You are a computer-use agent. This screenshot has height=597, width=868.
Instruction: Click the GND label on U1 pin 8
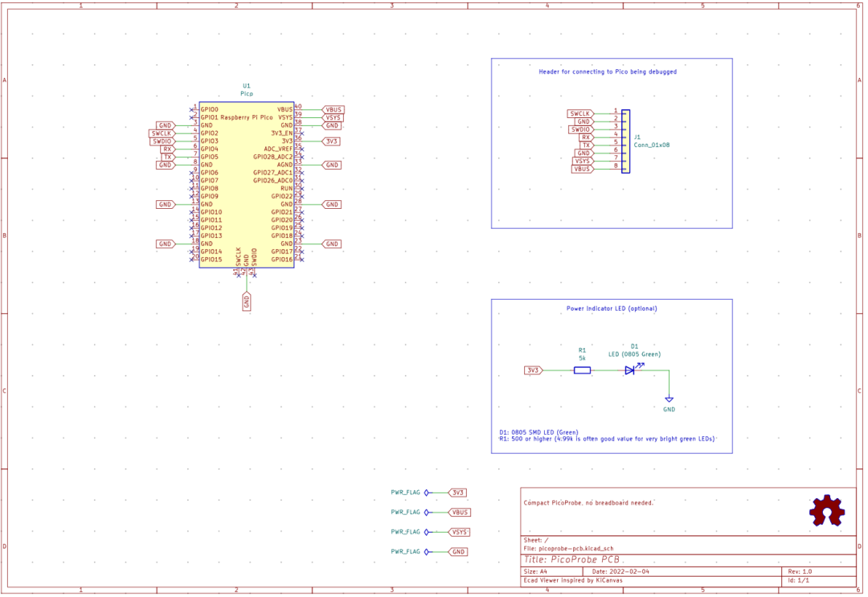[x=166, y=165]
